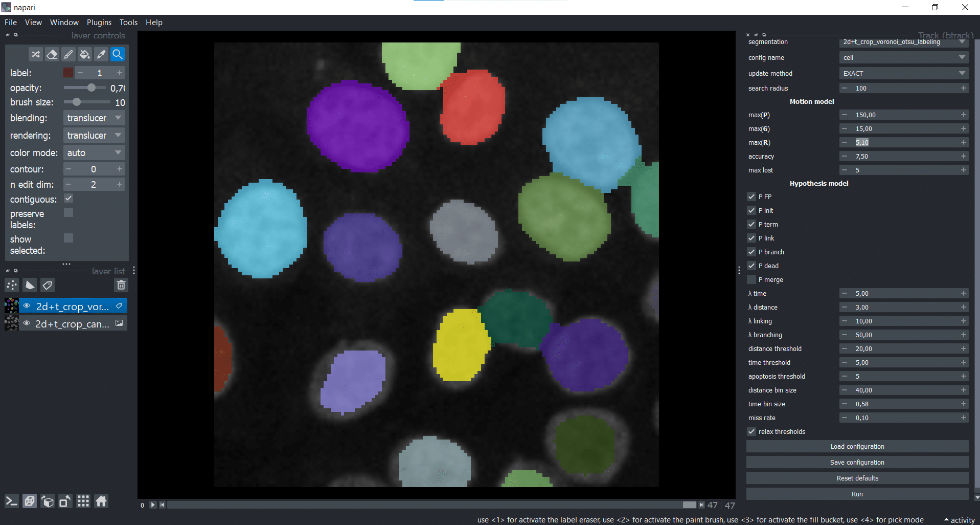Reset view with home icon

pos(101,501)
